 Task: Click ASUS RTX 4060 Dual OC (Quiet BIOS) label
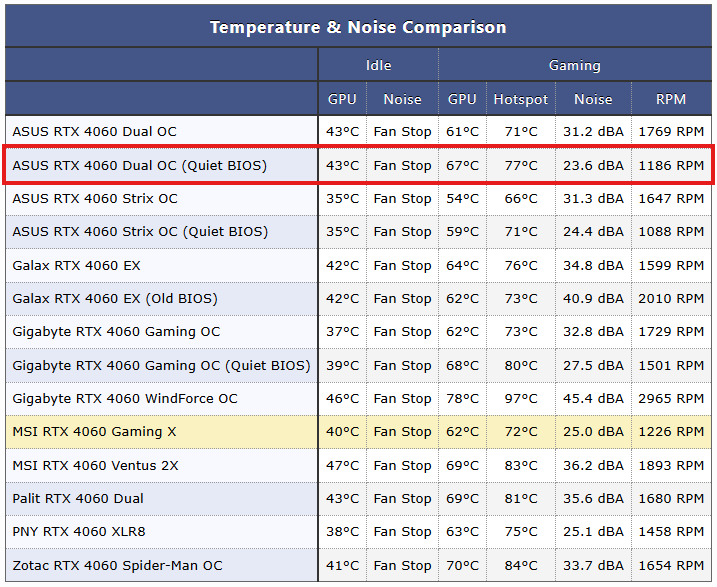coord(139,165)
